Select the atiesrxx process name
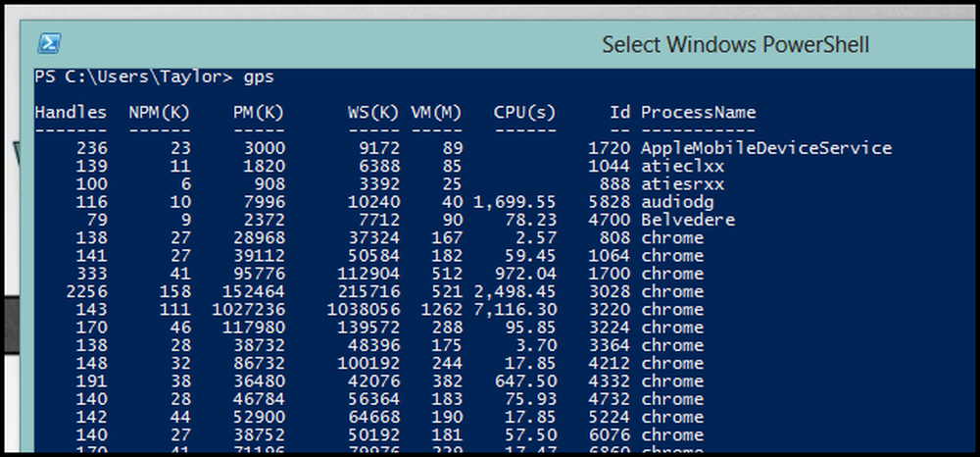This screenshot has width=980, height=457. [x=682, y=184]
